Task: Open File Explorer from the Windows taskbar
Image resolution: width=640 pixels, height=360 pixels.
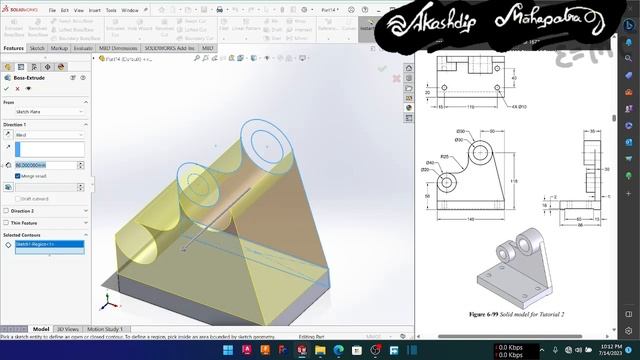Action: 320,350
